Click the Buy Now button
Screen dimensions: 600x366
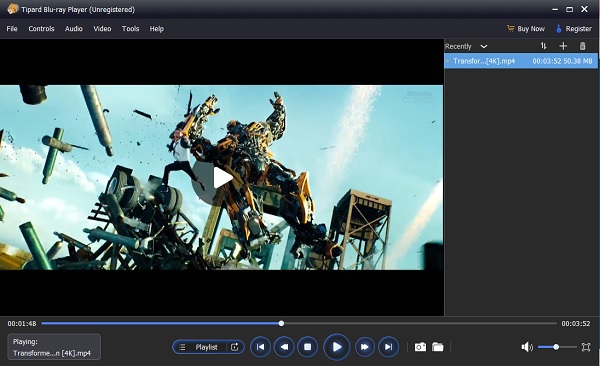tap(526, 29)
